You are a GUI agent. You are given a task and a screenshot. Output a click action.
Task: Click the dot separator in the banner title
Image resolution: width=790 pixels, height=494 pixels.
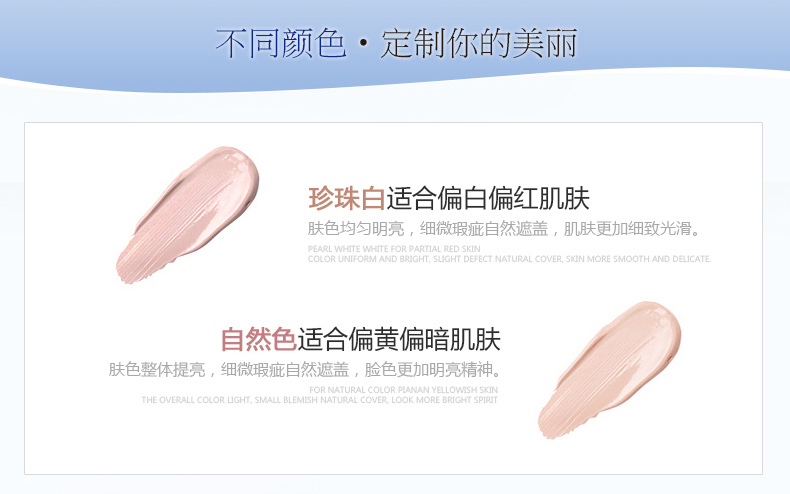[364, 44]
